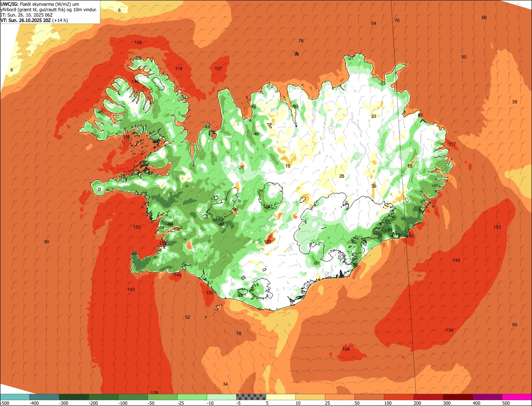
Task: Click the -31 value on Vatnajökull
Action: coord(317,264)
